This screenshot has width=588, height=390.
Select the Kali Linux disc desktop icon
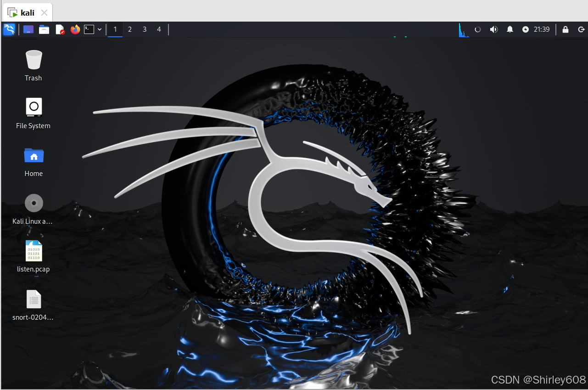pos(34,209)
